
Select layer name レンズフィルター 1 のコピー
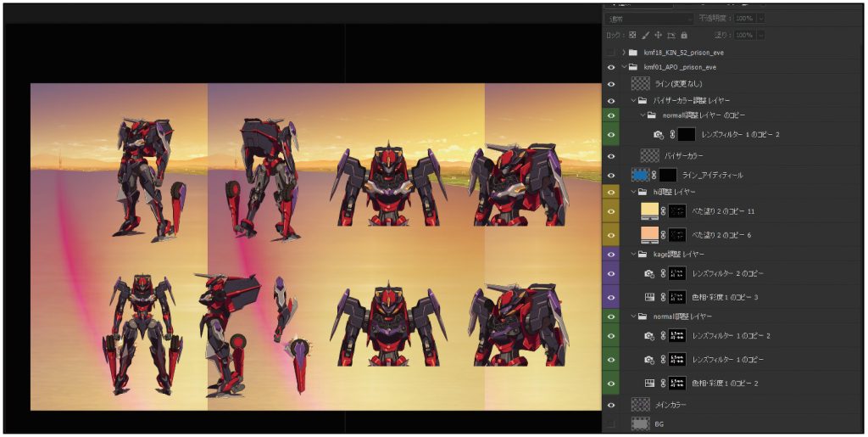(x=728, y=360)
